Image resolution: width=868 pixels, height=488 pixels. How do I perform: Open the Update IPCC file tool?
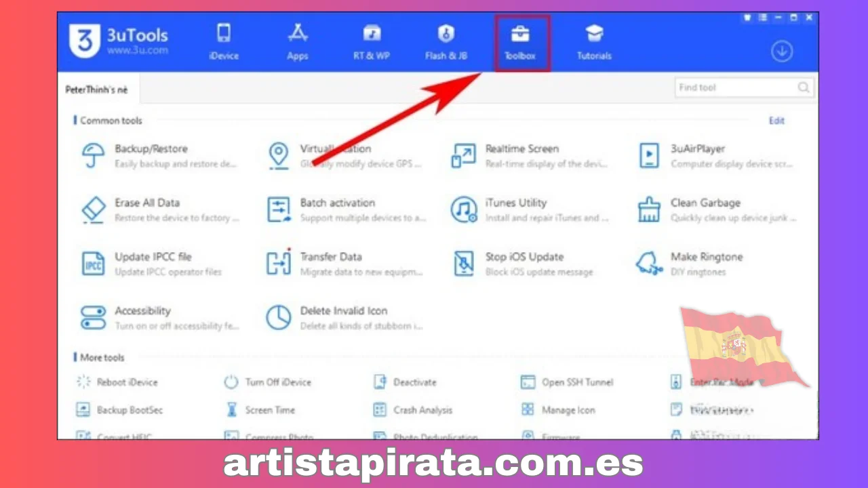coord(151,264)
